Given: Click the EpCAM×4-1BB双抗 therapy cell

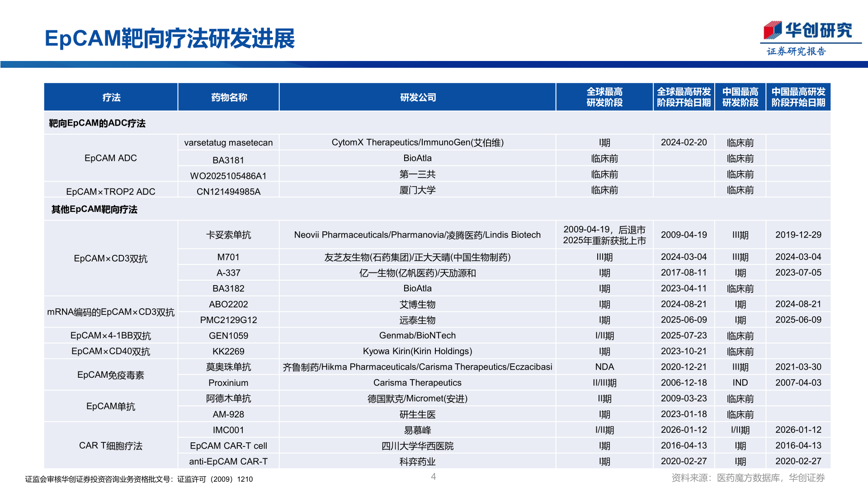Looking at the screenshot, I should click(x=111, y=335).
